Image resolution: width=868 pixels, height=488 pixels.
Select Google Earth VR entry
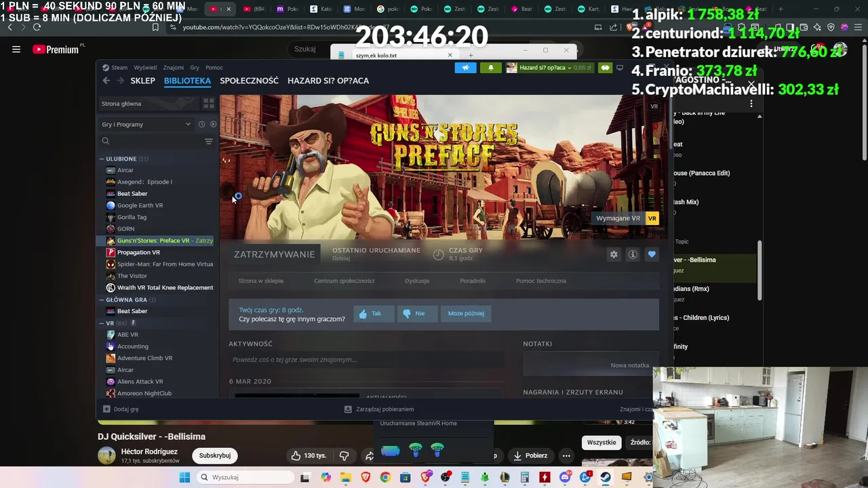(x=140, y=205)
